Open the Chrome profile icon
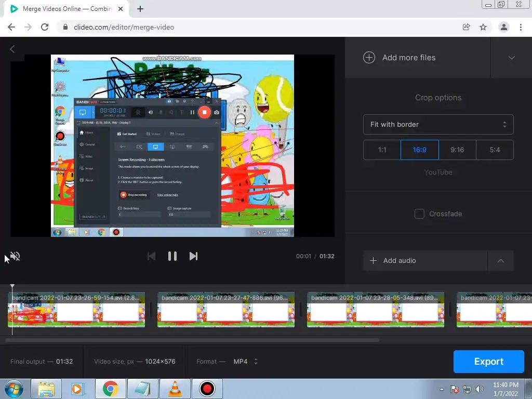The width and height of the screenshot is (532, 399). coord(504,27)
